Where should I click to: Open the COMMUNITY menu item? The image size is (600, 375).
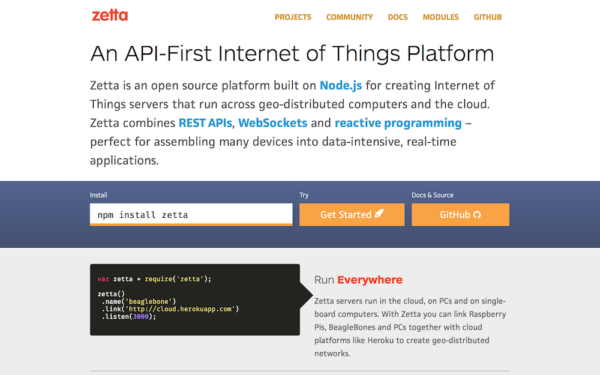point(349,17)
